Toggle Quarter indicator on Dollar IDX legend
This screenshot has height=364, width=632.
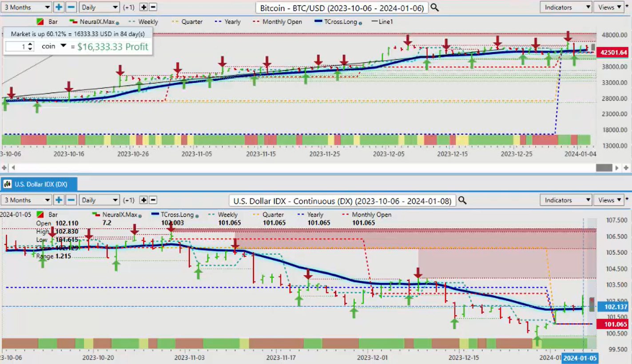[267, 214]
